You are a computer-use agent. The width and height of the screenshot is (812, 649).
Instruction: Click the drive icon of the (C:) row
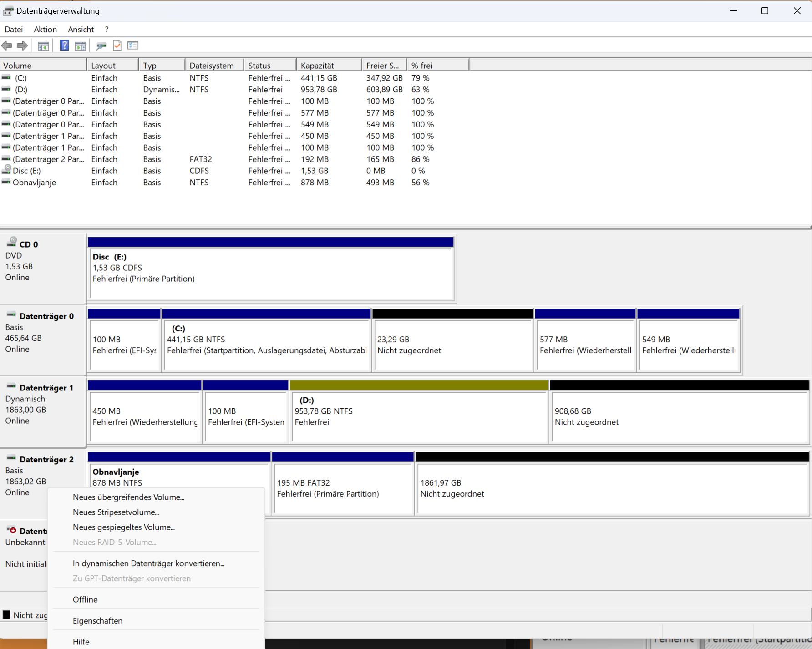pos(6,78)
